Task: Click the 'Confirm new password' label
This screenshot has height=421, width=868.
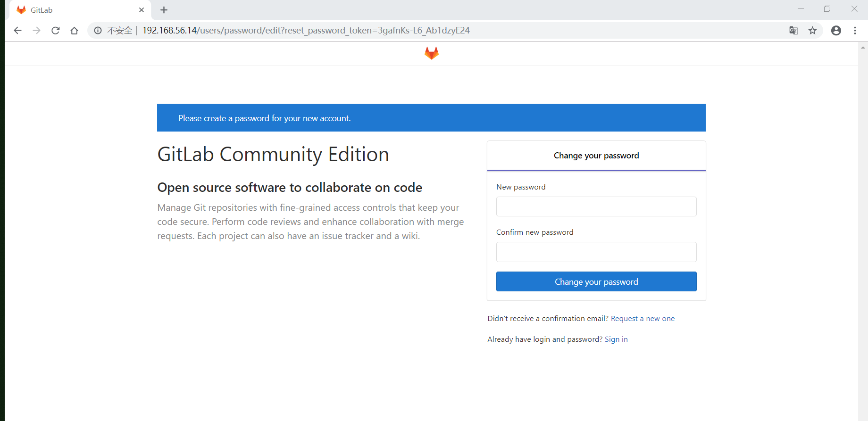Action: coord(535,232)
